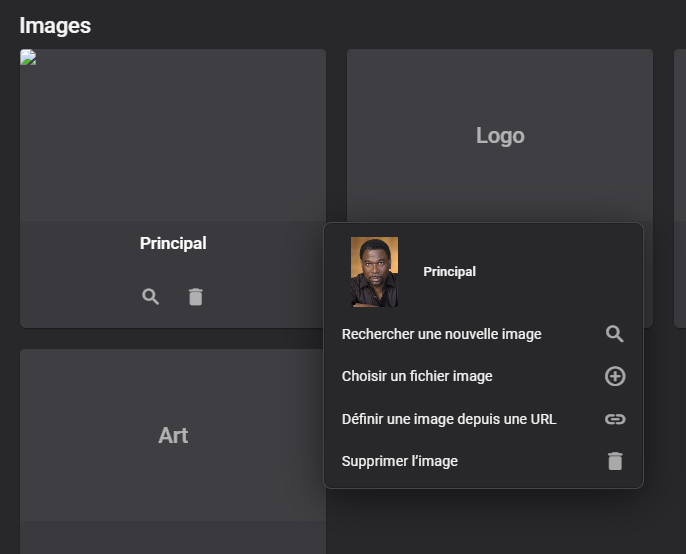Click the "Principal" title on the image card
Image resolution: width=686 pixels, height=554 pixels.
pos(173,243)
